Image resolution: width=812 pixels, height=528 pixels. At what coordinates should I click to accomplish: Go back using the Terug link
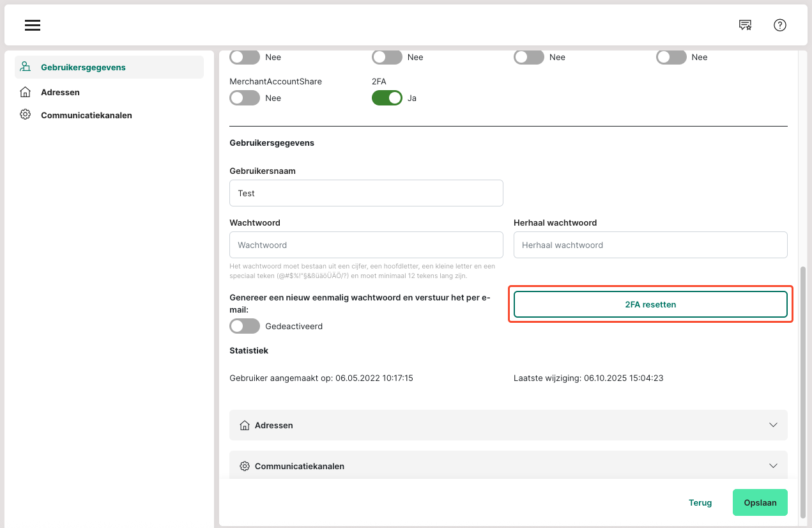tap(700, 502)
